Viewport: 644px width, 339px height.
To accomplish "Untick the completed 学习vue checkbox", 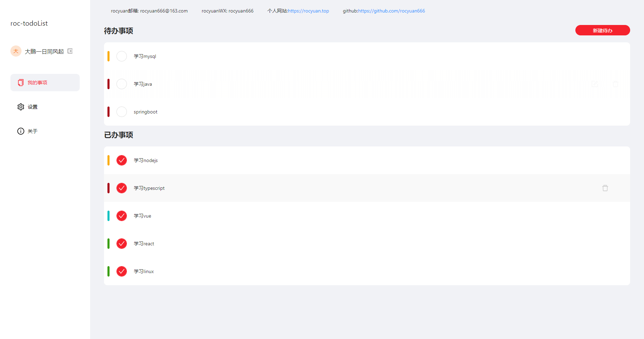I will pyautogui.click(x=122, y=216).
